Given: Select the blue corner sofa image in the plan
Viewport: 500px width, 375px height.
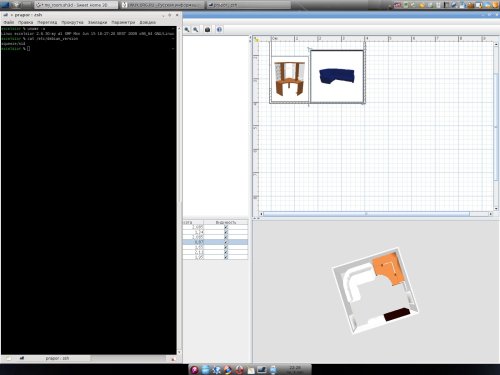Looking at the screenshot, I should click(x=337, y=76).
